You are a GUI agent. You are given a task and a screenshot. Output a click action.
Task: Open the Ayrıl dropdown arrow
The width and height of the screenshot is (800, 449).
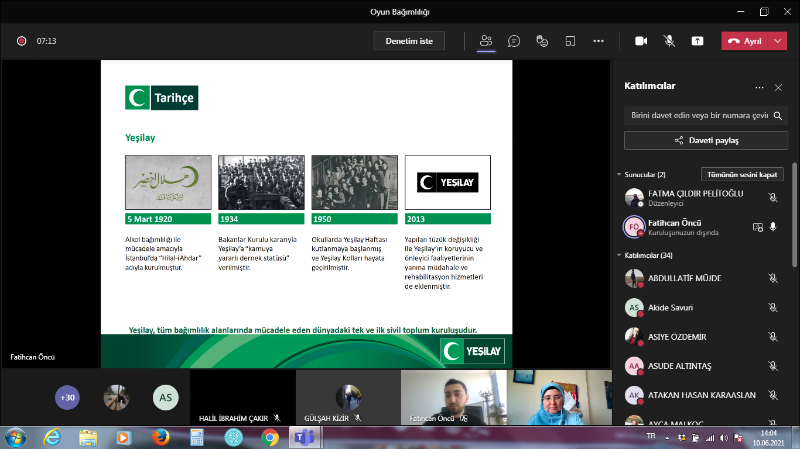[778, 41]
